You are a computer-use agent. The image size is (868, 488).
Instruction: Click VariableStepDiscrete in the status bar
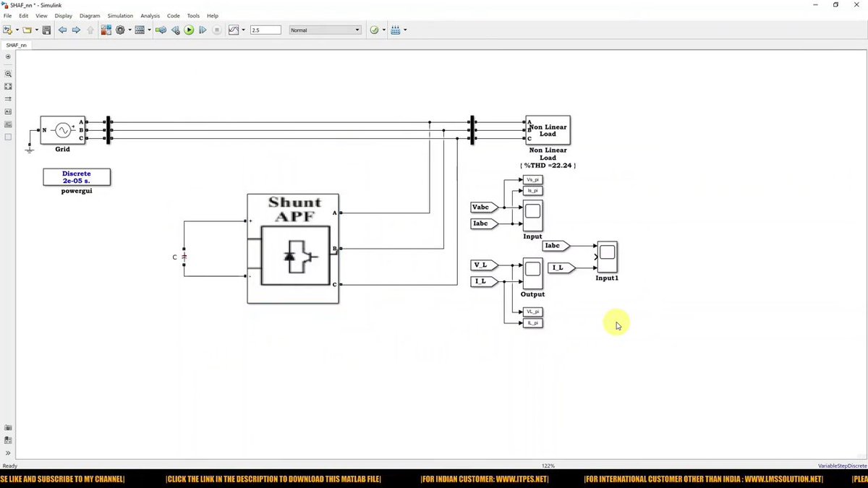[x=844, y=466]
